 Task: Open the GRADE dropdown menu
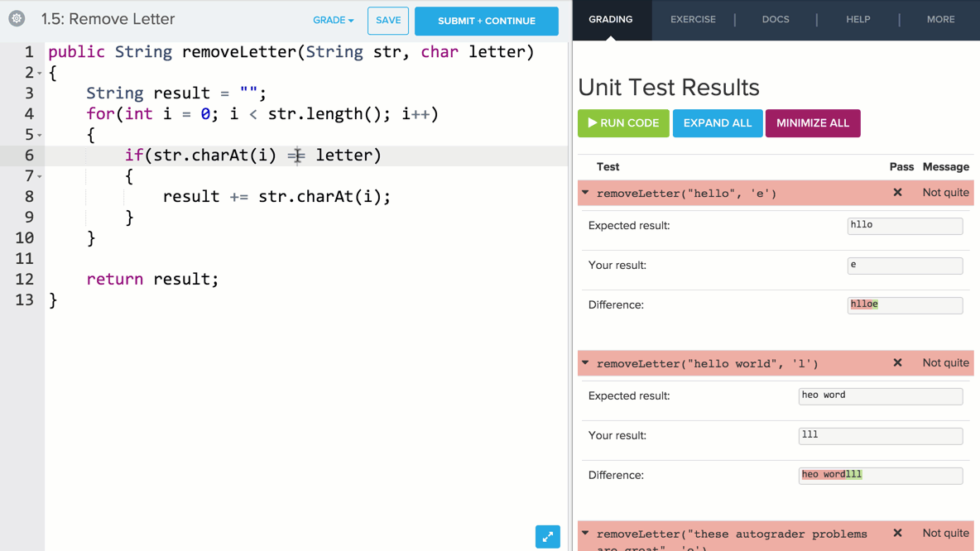333,21
